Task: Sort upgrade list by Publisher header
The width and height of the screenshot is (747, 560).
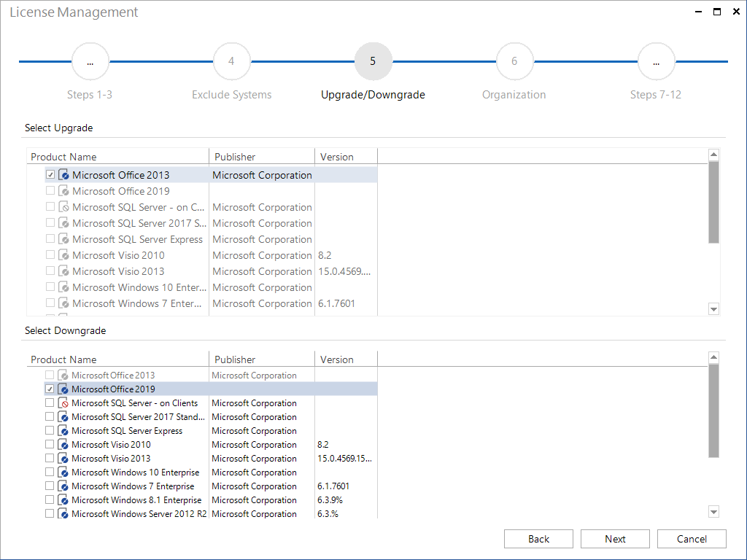Action: [x=262, y=157]
